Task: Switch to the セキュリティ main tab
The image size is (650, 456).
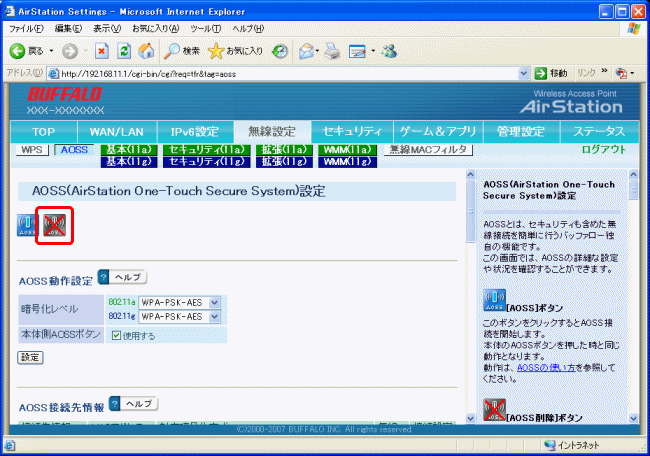Action: [352, 132]
